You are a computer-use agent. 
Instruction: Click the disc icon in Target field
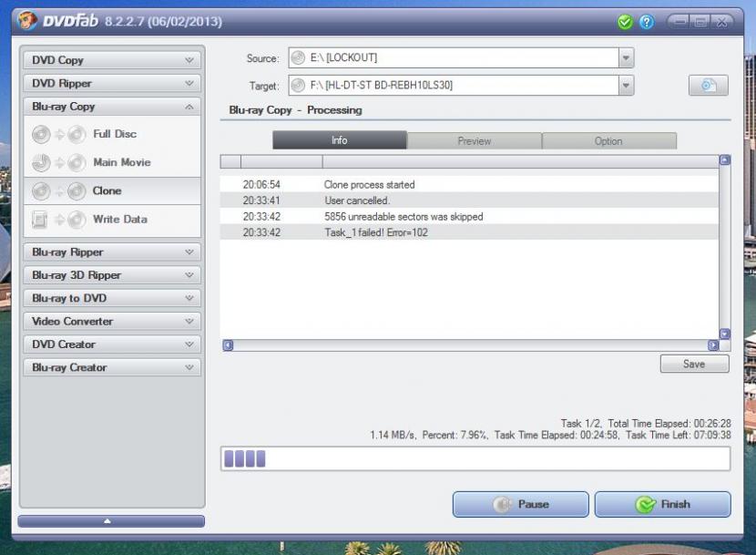[299, 86]
